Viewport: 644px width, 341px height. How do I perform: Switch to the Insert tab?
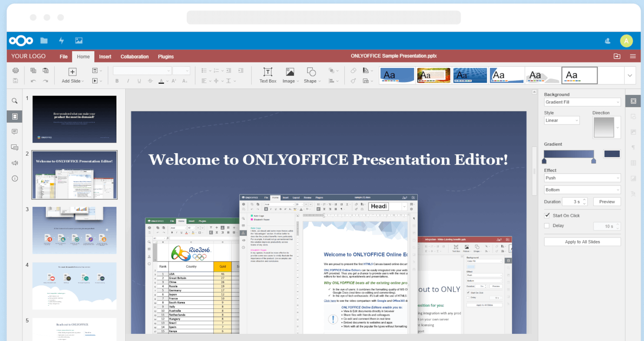point(105,57)
